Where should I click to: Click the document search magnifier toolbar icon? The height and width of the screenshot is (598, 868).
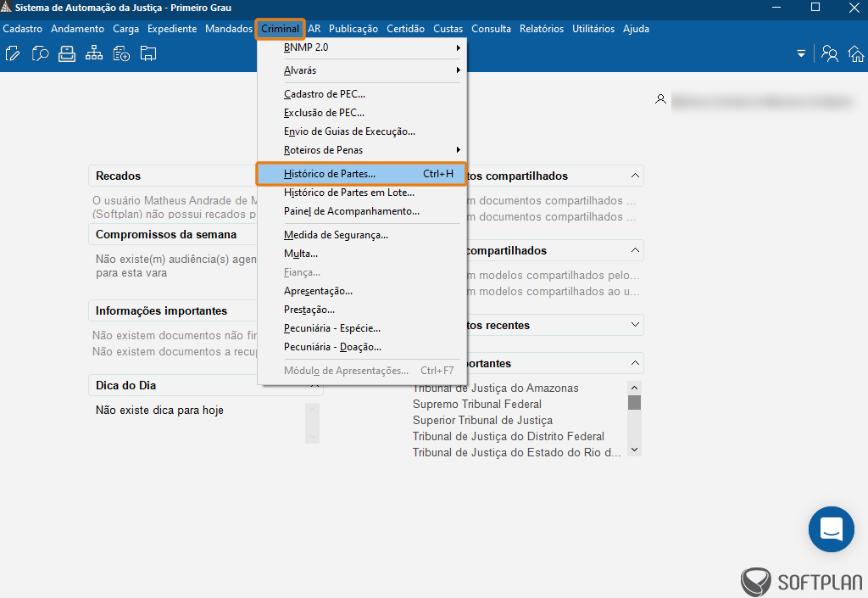[41, 53]
